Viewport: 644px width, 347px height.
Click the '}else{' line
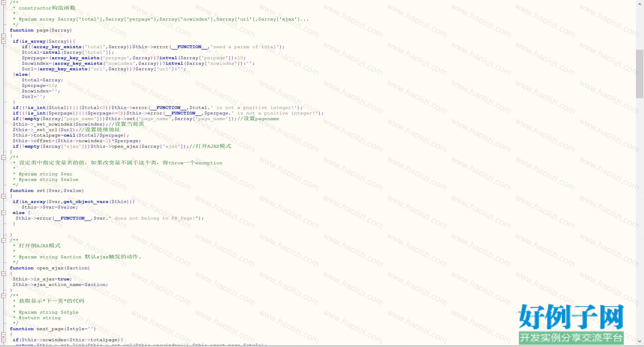click(x=21, y=74)
